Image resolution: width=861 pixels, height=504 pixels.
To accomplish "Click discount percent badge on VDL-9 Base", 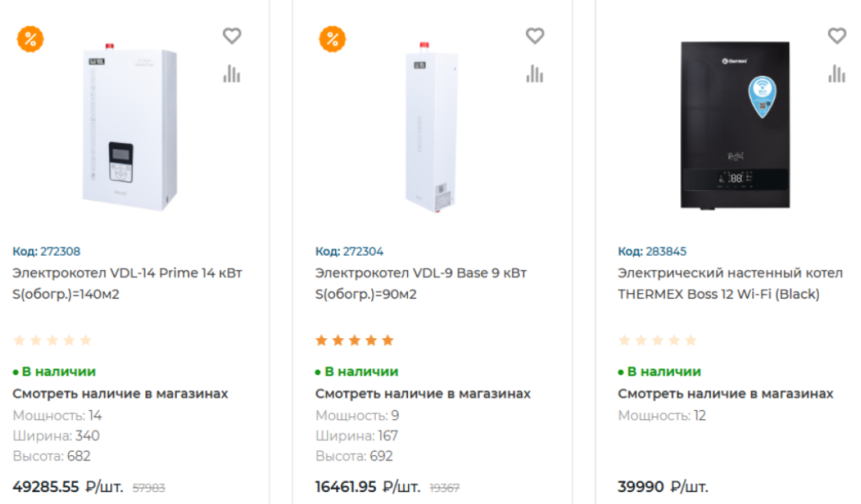I will [x=332, y=39].
